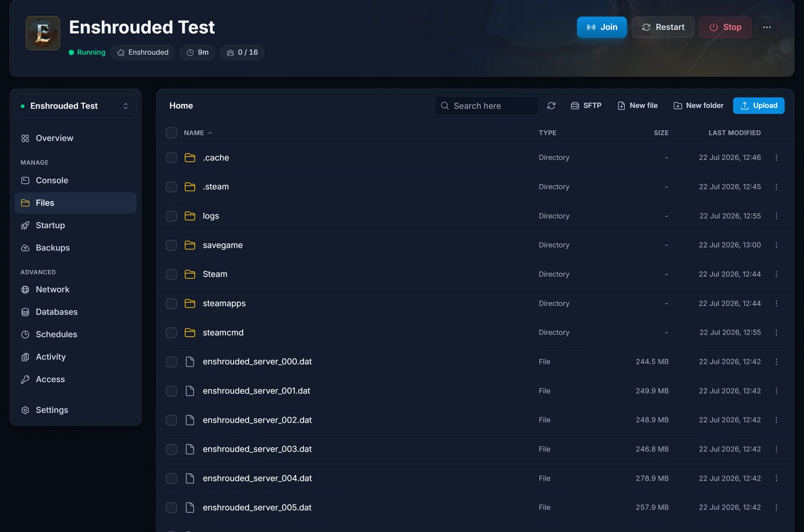Open actions menu for savegame folder
This screenshot has height=532, width=804.
[x=776, y=245]
